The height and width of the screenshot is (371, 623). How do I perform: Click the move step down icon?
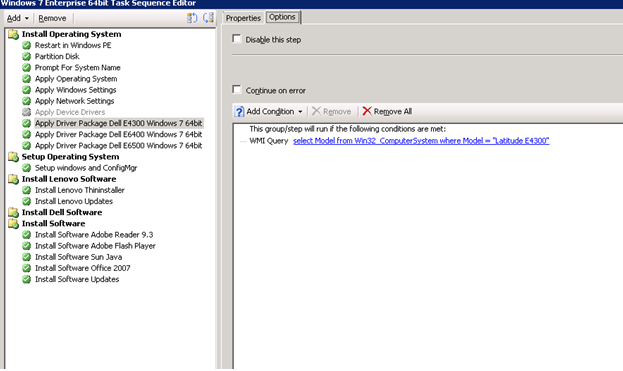[208, 18]
